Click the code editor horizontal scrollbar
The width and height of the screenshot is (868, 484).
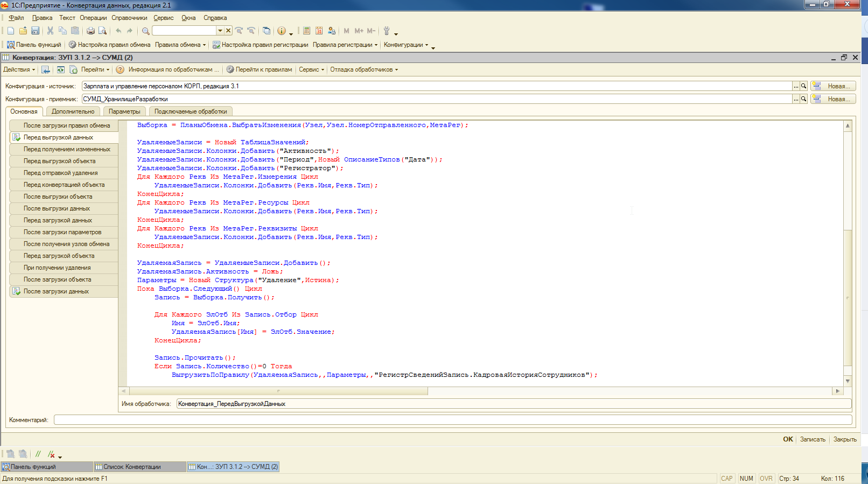(481, 391)
